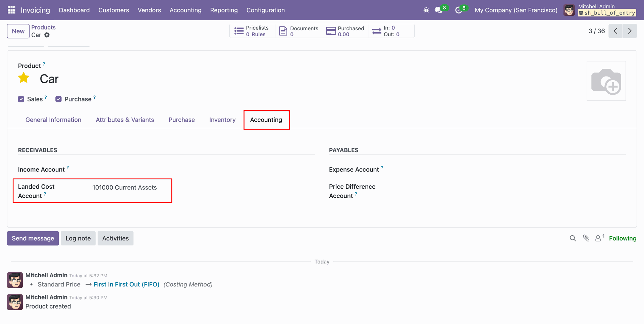The height and width of the screenshot is (324, 644).
Task: Click the New button
Action: point(18,31)
